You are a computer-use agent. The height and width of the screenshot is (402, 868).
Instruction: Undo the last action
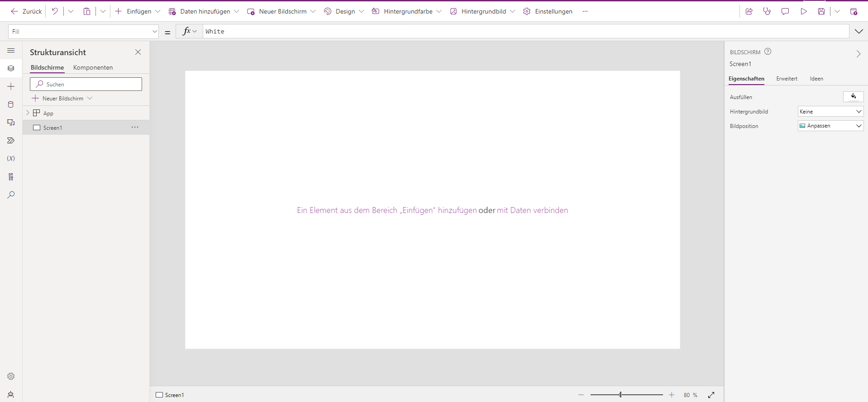click(x=55, y=11)
